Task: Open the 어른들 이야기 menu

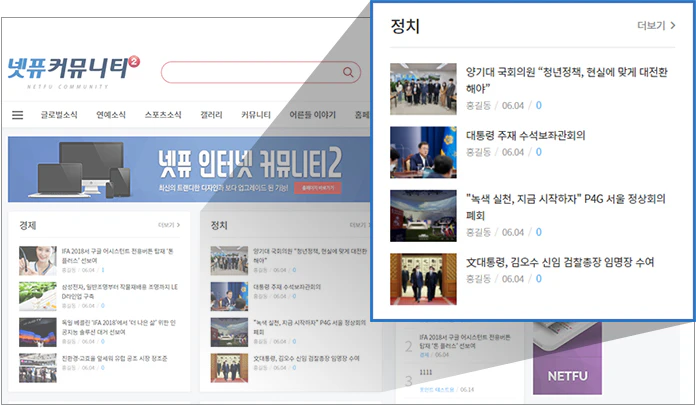Action: [312, 115]
